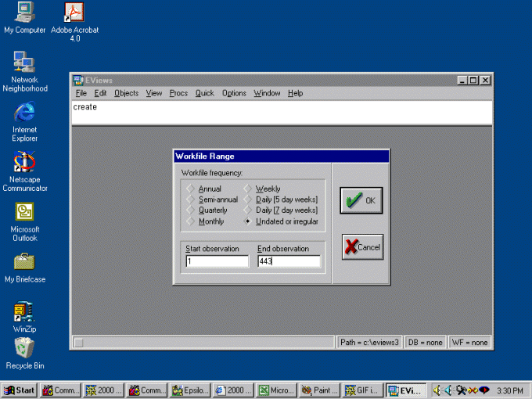Open the My Computer desktop icon

[24, 13]
